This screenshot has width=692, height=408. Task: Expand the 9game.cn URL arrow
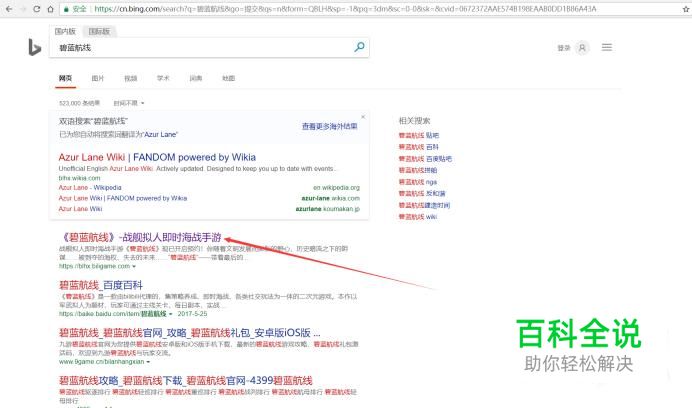coord(148,362)
